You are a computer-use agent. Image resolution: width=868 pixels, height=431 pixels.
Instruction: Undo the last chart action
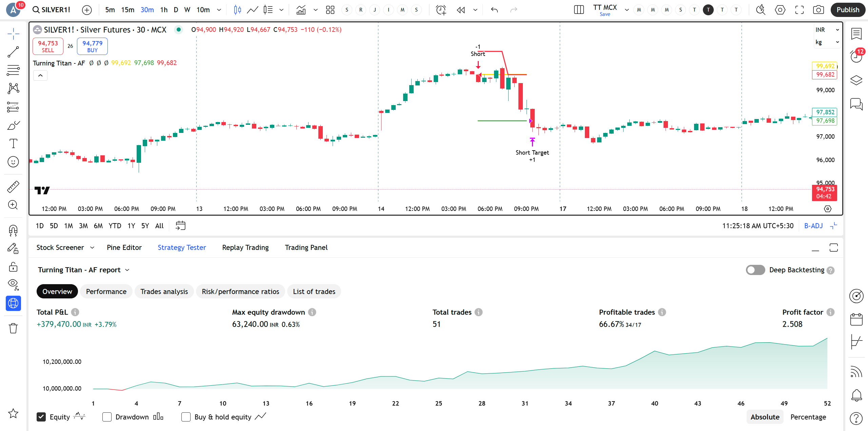[494, 10]
